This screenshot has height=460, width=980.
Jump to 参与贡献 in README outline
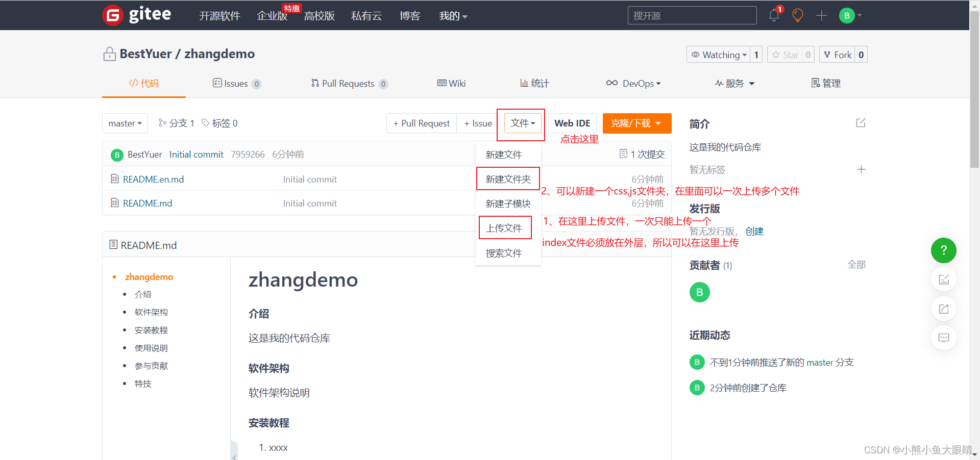151,366
